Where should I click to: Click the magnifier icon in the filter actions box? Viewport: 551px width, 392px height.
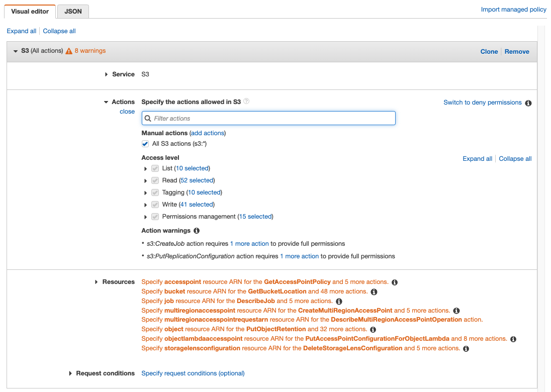pyautogui.click(x=148, y=118)
